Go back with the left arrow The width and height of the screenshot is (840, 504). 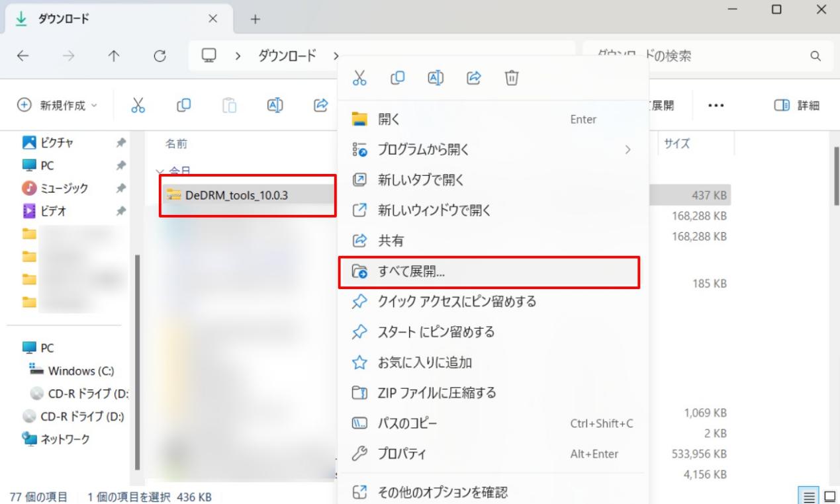pyautogui.click(x=23, y=56)
